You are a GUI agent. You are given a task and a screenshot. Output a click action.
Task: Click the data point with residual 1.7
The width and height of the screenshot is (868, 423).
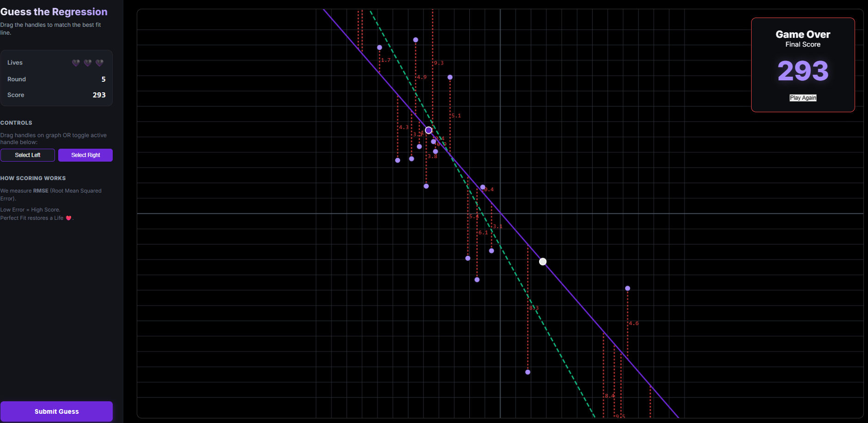click(x=379, y=48)
